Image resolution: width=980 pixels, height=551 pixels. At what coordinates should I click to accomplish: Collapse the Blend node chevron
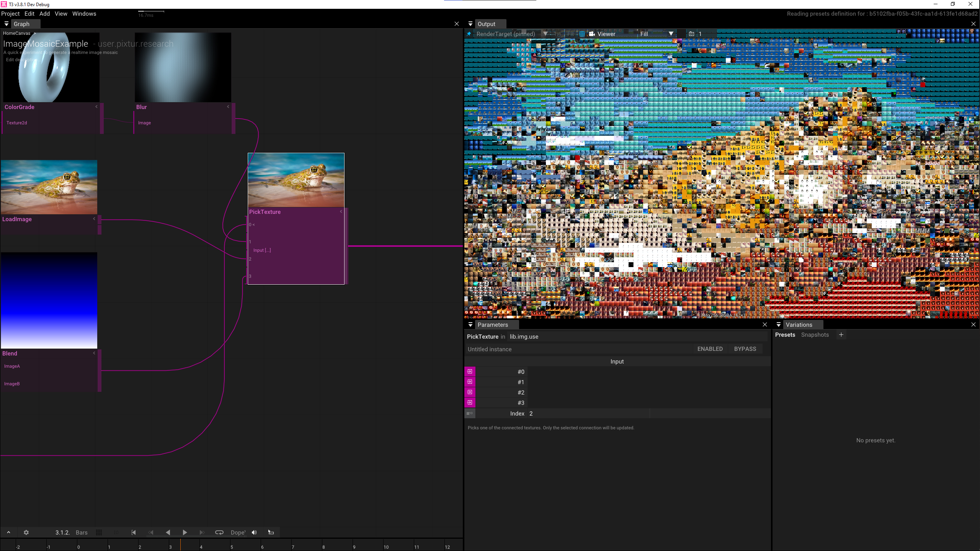(94, 353)
